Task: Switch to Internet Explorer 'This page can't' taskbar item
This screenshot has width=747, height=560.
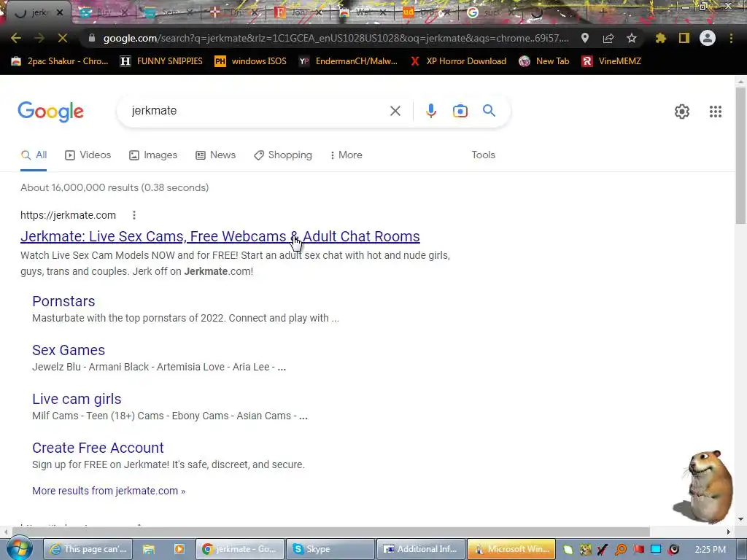Action: 88,549
